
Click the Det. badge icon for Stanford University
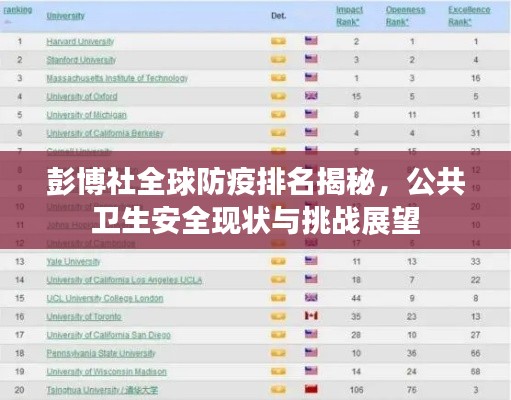(278, 59)
